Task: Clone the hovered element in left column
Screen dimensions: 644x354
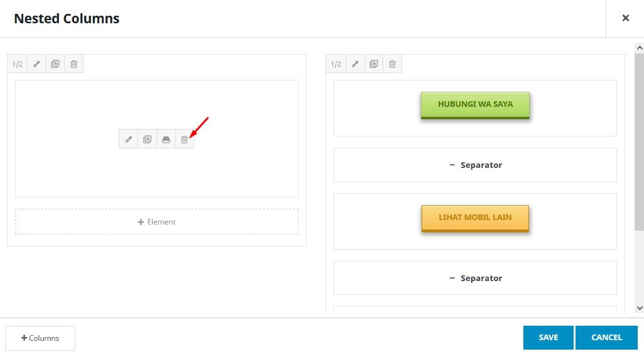Action: 147,140
